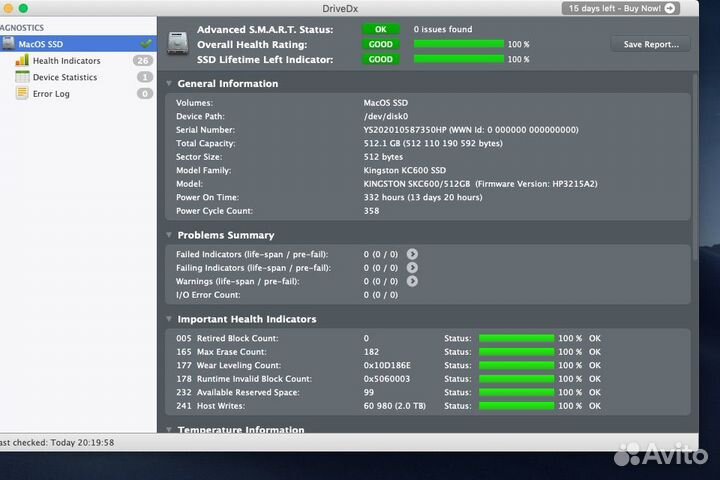Click 15 days left Buy Now button
The image size is (720, 480).
[621, 8]
